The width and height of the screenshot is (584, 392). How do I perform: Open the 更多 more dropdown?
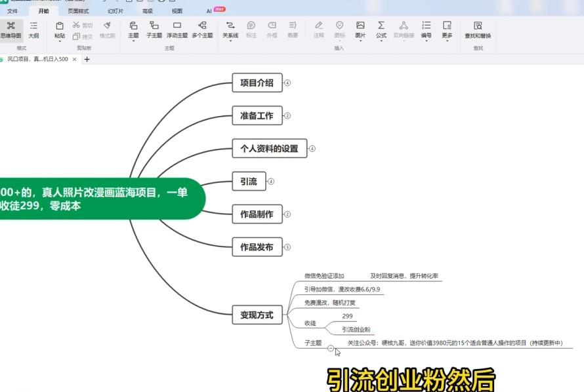point(447,29)
